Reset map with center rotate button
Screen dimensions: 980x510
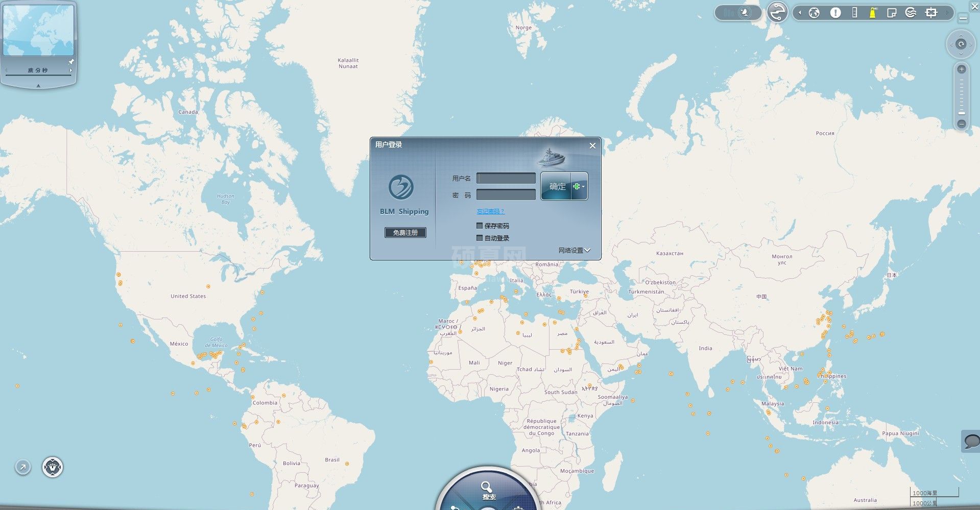pyautogui.click(x=961, y=44)
